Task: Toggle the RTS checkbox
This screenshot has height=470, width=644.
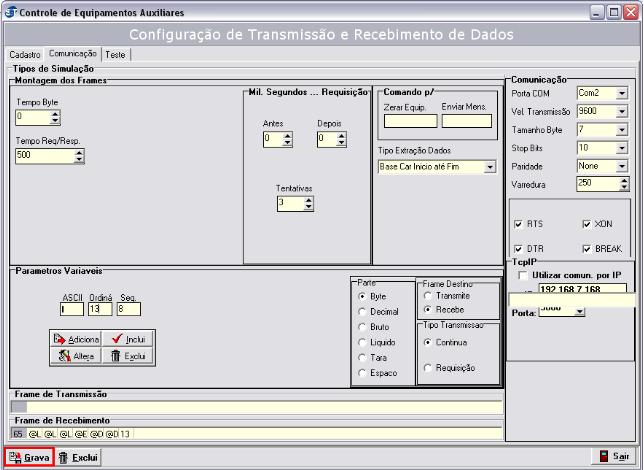Action: [518, 224]
